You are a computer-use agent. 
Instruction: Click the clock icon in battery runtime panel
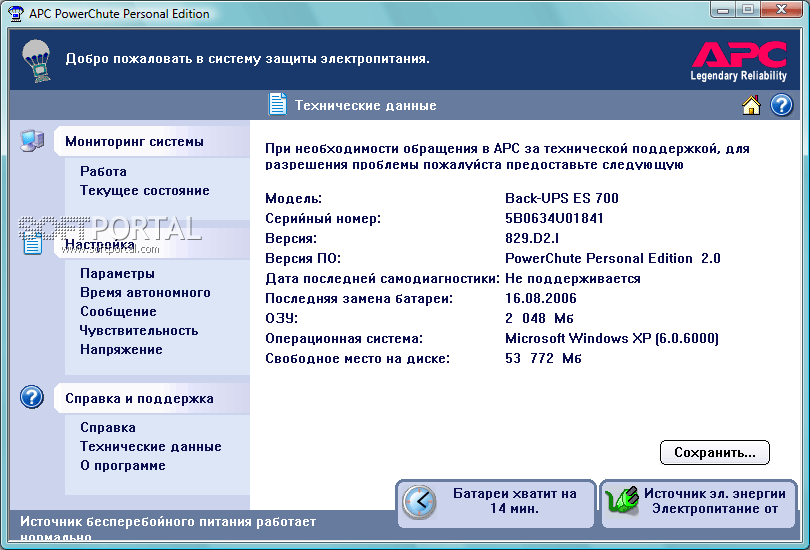[419, 501]
